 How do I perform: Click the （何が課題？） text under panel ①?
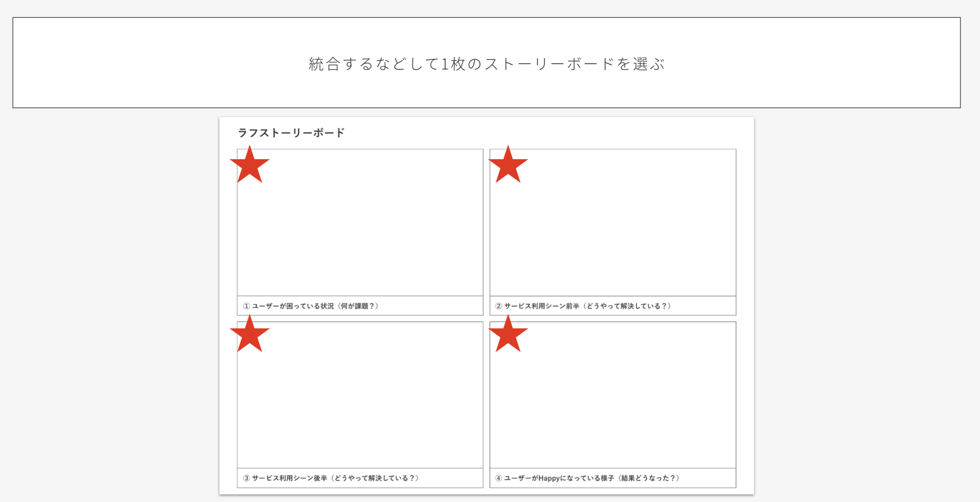[x=358, y=306]
